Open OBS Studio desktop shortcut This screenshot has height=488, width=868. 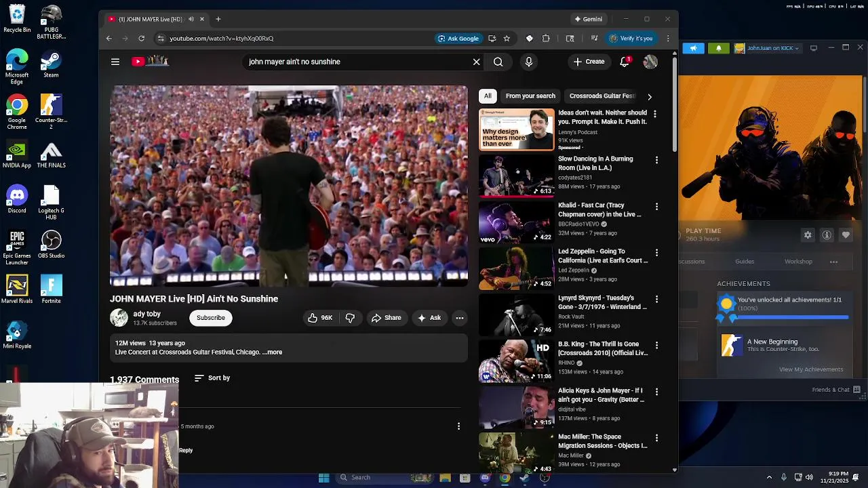tap(51, 245)
